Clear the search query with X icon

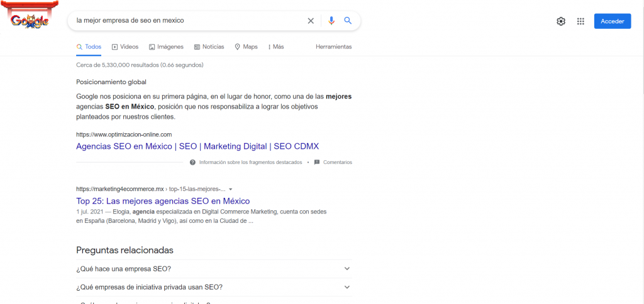[x=311, y=21]
